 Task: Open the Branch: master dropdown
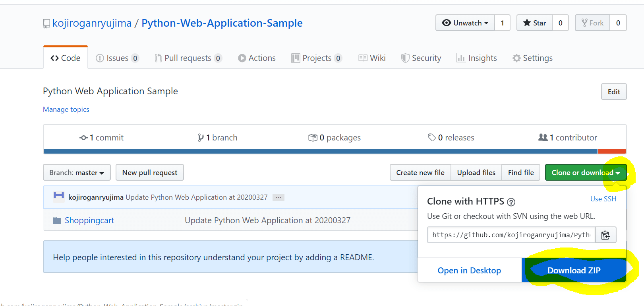(77, 172)
